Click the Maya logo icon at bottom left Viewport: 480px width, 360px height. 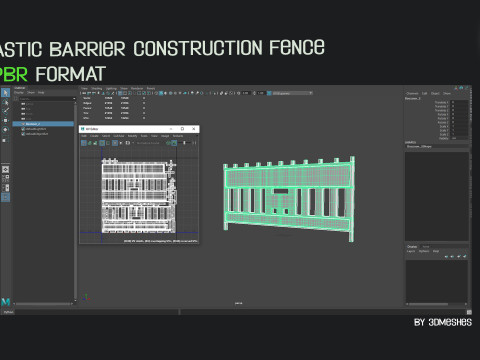(x=6, y=302)
